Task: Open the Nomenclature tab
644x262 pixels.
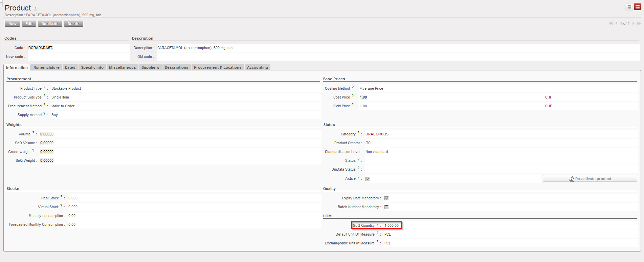Action: tap(46, 67)
